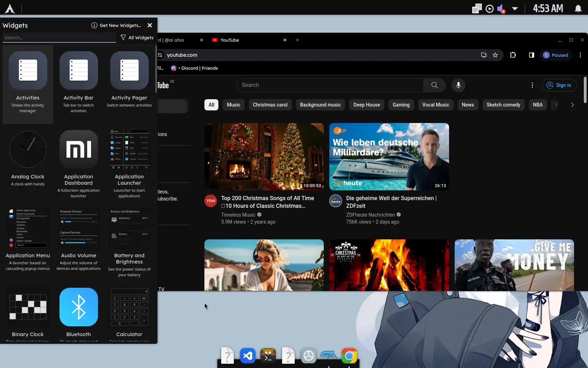Open the clock showing 4:53 AM
This screenshot has height=368, width=588.
[548, 8]
